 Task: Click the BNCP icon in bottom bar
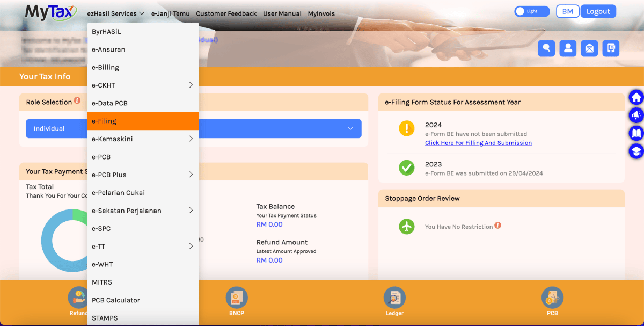(x=237, y=298)
